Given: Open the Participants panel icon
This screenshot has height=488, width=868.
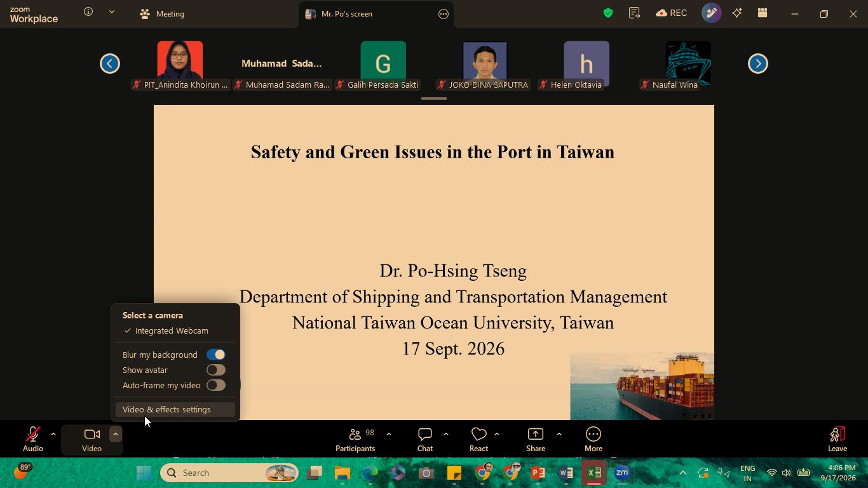Looking at the screenshot, I should click(355, 435).
